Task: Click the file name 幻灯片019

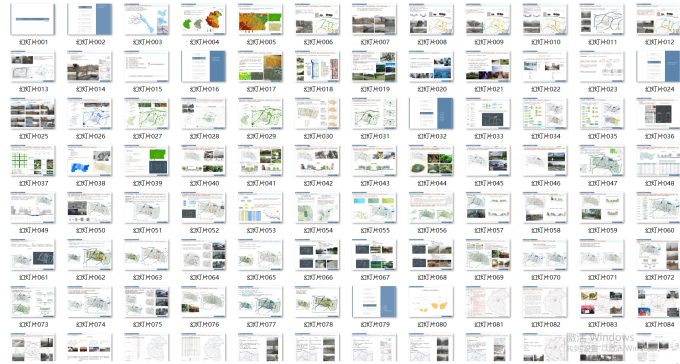Action: [x=374, y=89]
